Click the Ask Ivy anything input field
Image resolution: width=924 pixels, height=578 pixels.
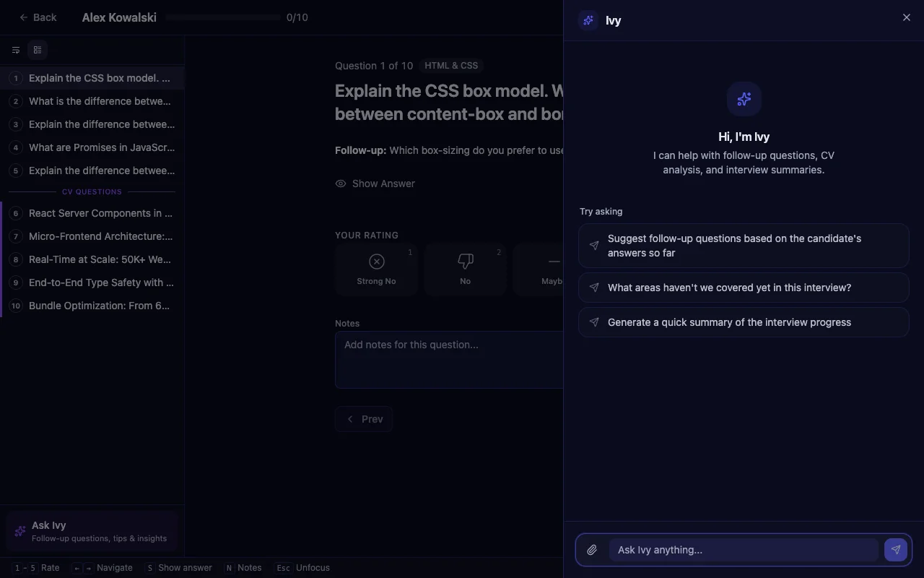[744, 550]
